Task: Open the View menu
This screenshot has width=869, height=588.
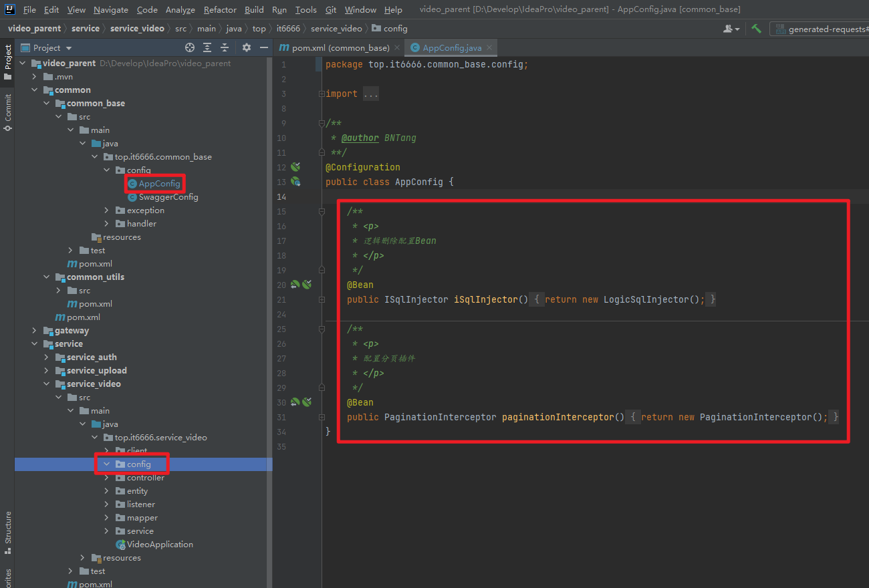Action: tap(76, 9)
